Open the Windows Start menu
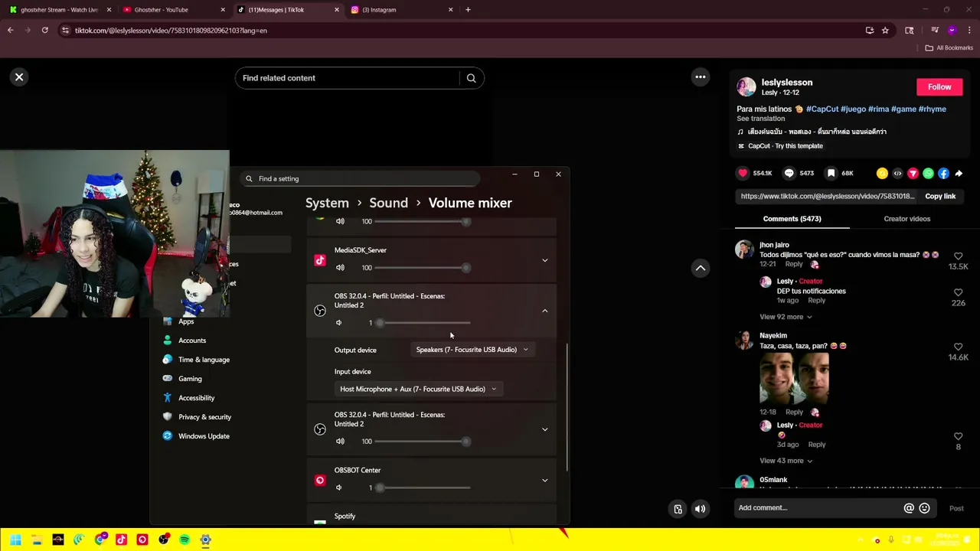The image size is (980, 551). (15, 540)
